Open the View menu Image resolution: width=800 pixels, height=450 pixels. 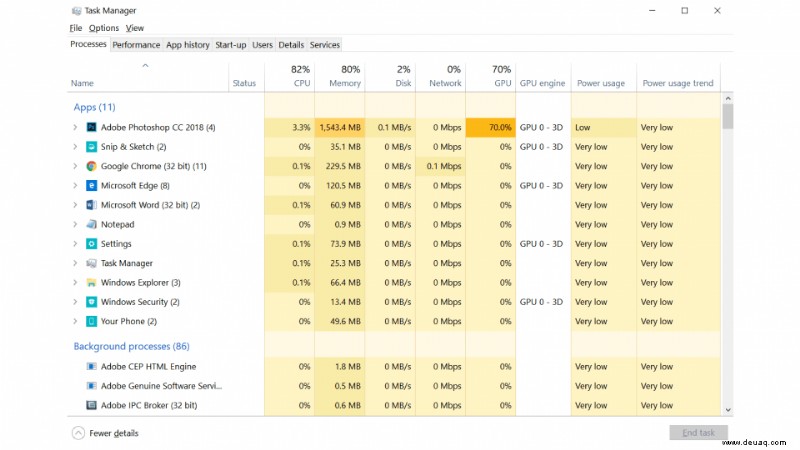[135, 28]
